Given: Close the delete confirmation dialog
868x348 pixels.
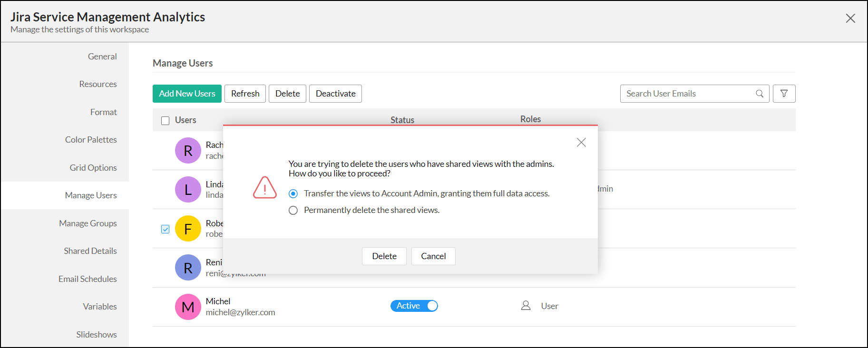Looking at the screenshot, I should click(581, 143).
